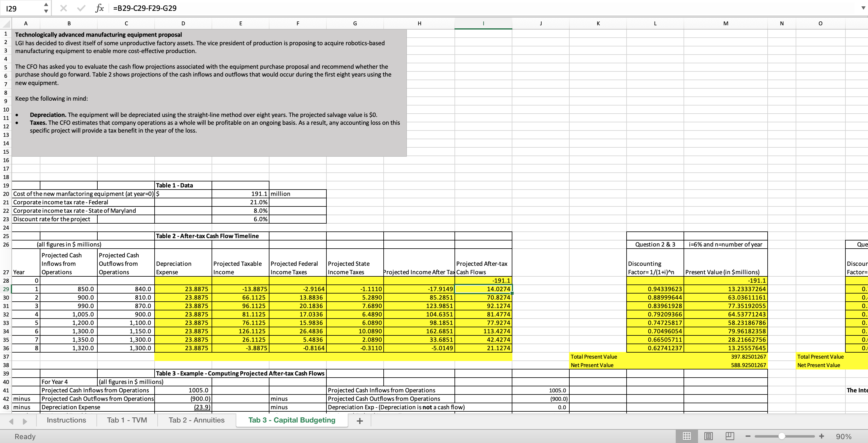Add a new sheet with the plus button

360,421
